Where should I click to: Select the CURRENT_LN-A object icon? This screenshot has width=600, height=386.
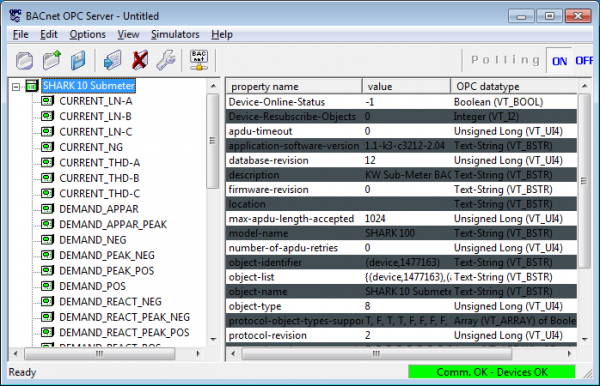point(47,101)
